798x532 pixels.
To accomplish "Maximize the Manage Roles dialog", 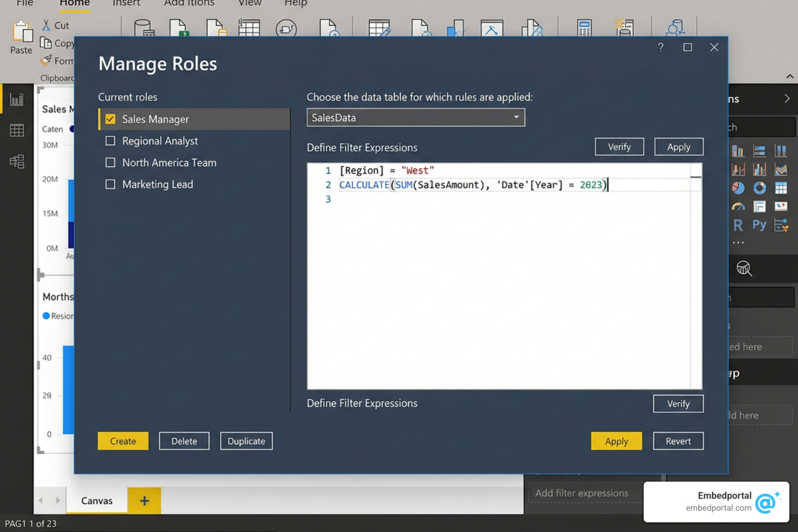I will [x=687, y=47].
